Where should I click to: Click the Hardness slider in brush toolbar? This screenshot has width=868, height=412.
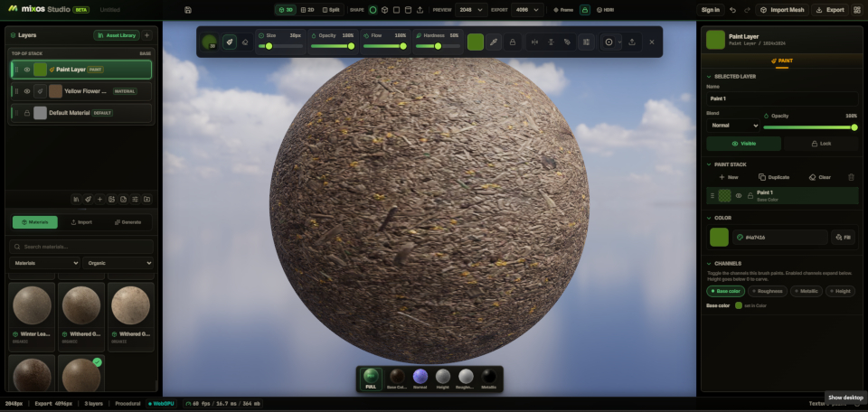438,46
